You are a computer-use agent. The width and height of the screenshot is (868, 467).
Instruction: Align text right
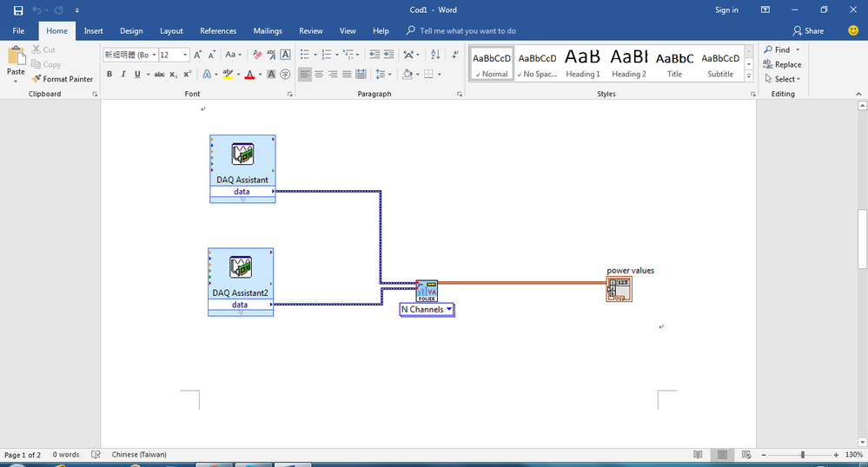click(x=333, y=74)
